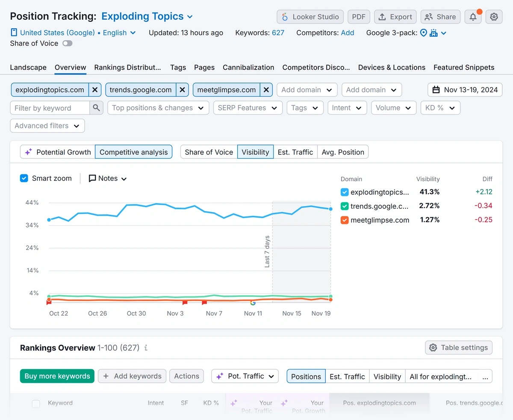Viewport: 513px width, 420px height.
Task: Show the Avg. Position chart metric
Action: pyautogui.click(x=343, y=152)
